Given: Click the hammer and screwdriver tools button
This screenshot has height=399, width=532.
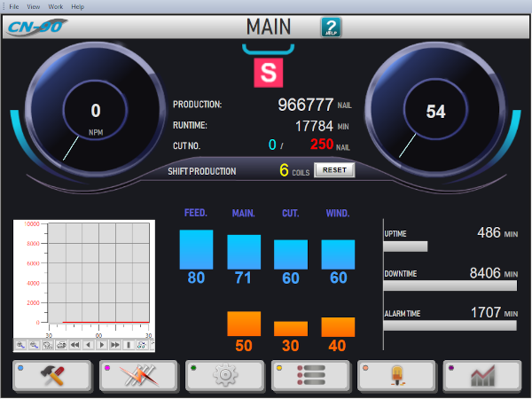Looking at the screenshot, I should coord(52,376).
